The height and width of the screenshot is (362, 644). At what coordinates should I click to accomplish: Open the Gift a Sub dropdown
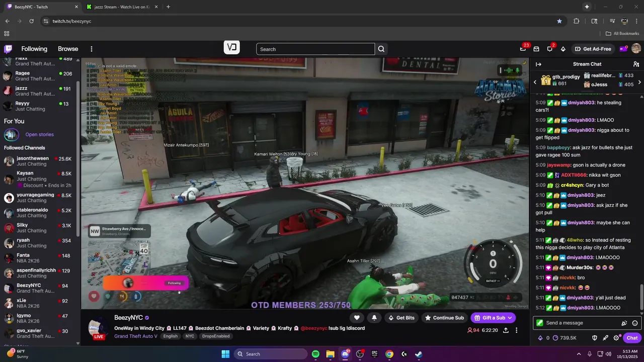(x=493, y=318)
